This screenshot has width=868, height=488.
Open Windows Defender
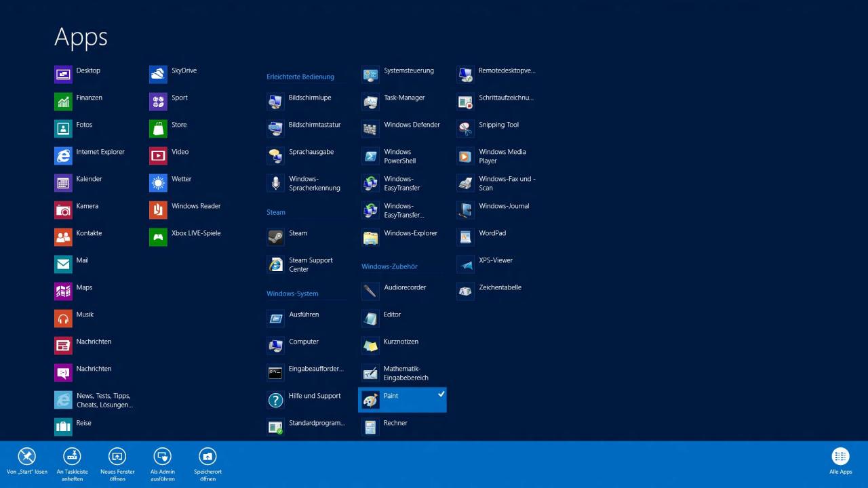[x=402, y=129]
